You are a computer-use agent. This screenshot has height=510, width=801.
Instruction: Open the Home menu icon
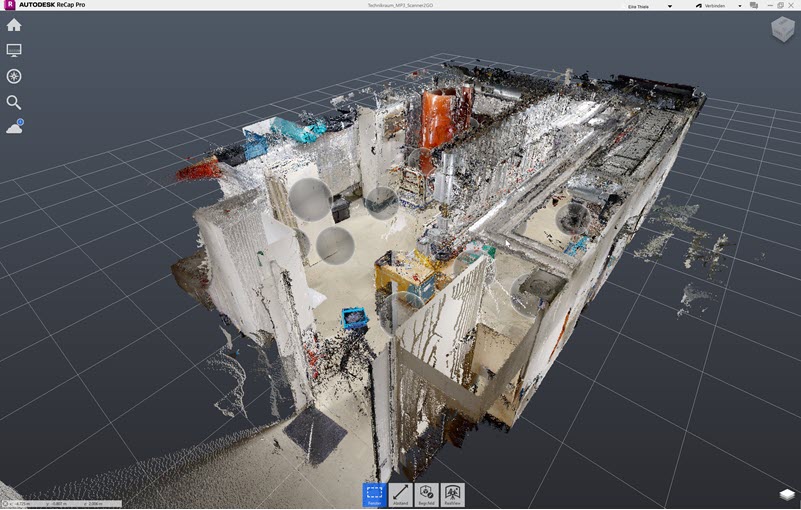(14, 25)
